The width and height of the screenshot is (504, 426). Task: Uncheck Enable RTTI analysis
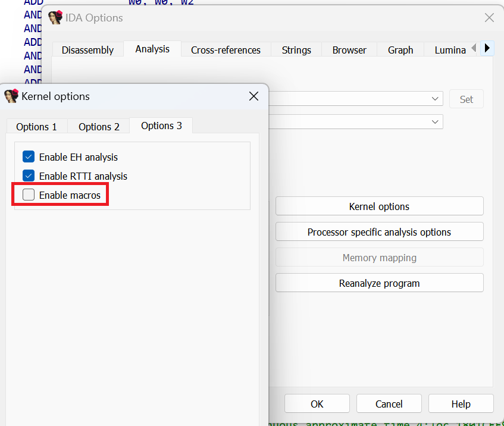[x=29, y=176]
